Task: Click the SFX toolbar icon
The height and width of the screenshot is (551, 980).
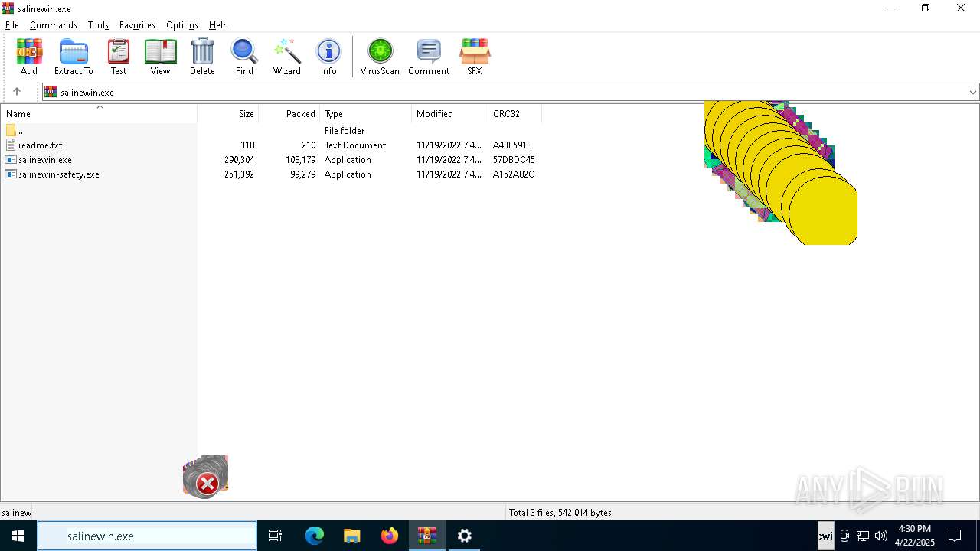Action: [475, 57]
